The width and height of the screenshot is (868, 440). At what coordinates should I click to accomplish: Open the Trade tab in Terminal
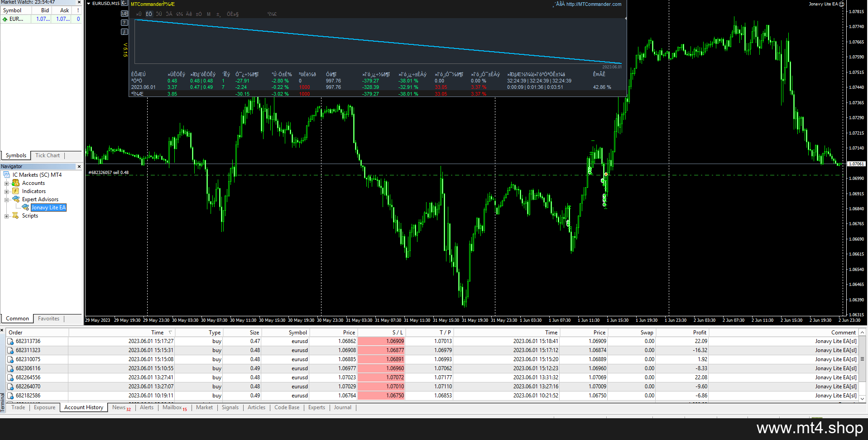pyautogui.click(x=18, y=407)
